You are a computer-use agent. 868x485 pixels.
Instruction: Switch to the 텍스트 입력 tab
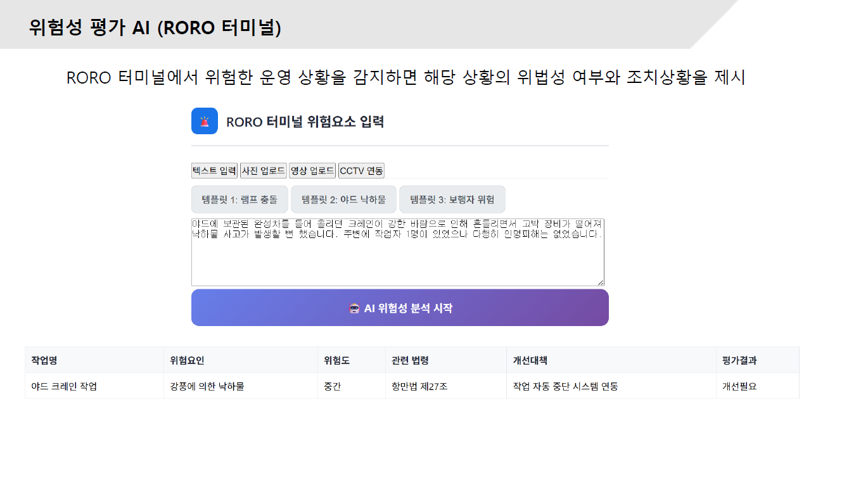pyautogui.click(x=214, y=170)
